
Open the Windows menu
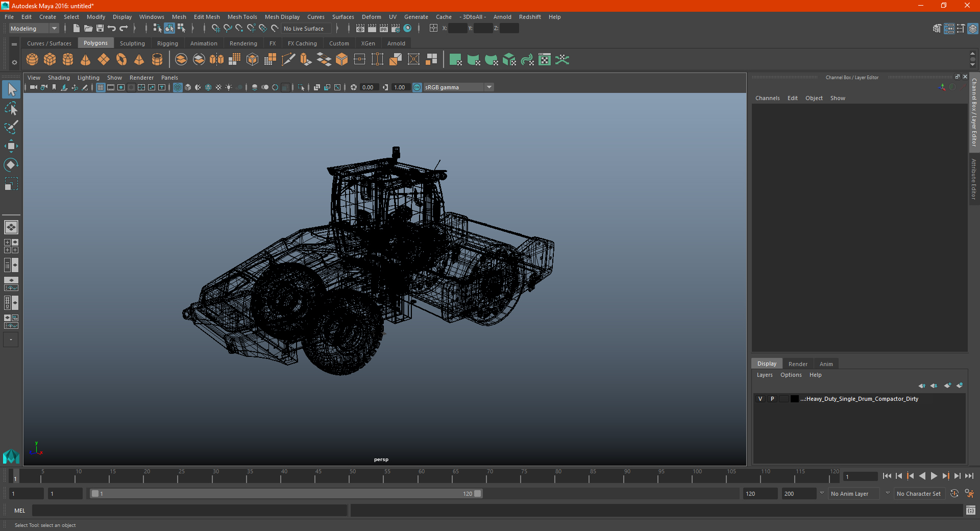coord(152,17)
